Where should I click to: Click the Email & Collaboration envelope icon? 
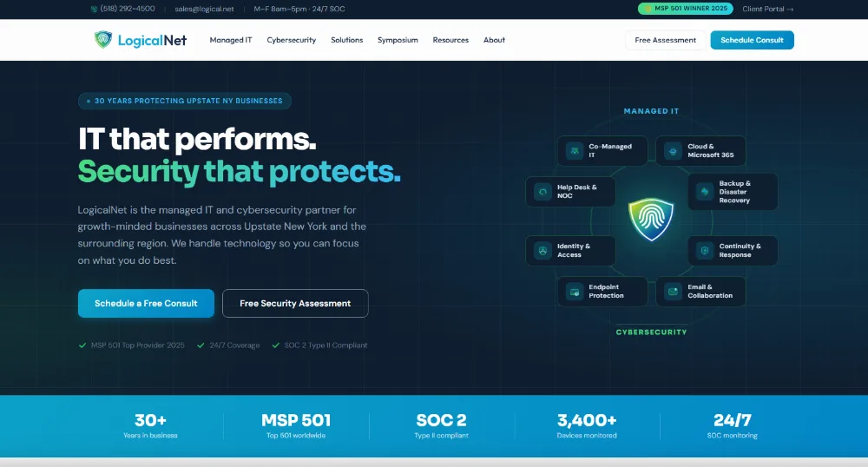(x=674, y=292)
